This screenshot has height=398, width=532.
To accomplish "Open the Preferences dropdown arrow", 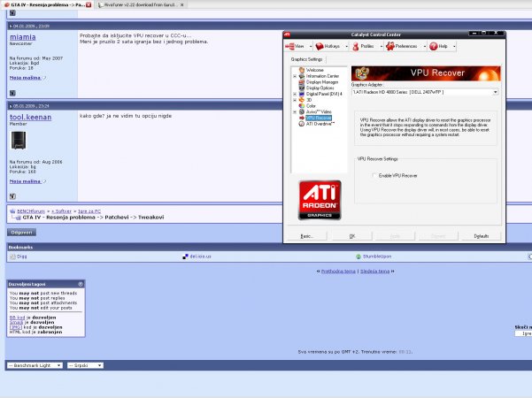I will click(424, 47).
